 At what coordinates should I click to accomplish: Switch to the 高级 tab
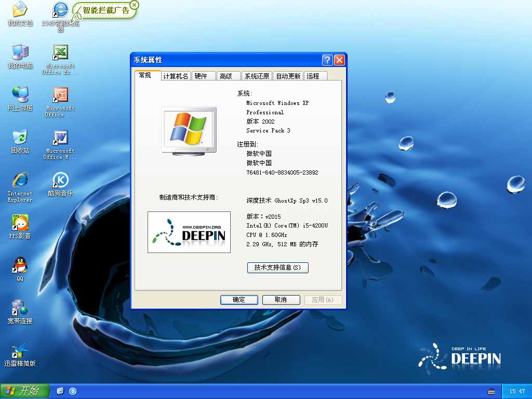pyautogui.click(x=229, y=76)
